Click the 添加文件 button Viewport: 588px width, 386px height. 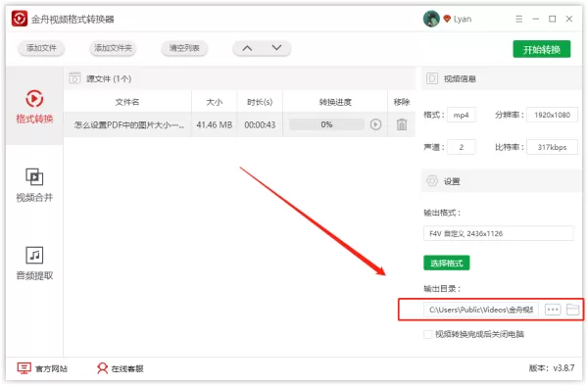tap(41, 48)
